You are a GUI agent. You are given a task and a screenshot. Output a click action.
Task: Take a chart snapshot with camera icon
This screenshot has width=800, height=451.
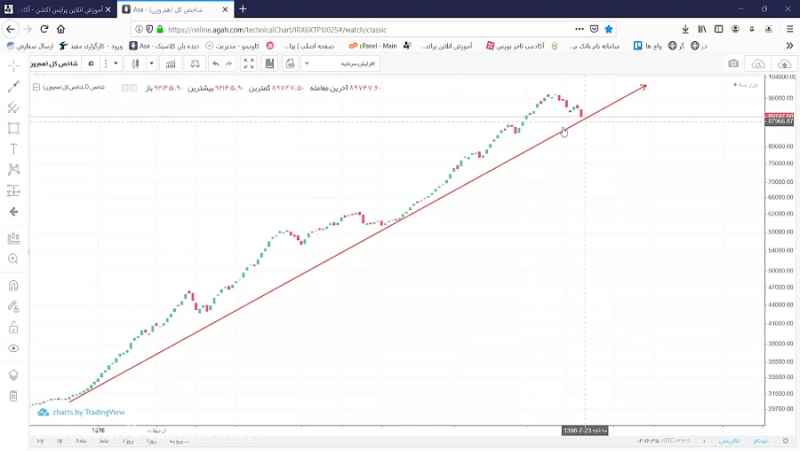pyautogui.click(x=733, y=64)
